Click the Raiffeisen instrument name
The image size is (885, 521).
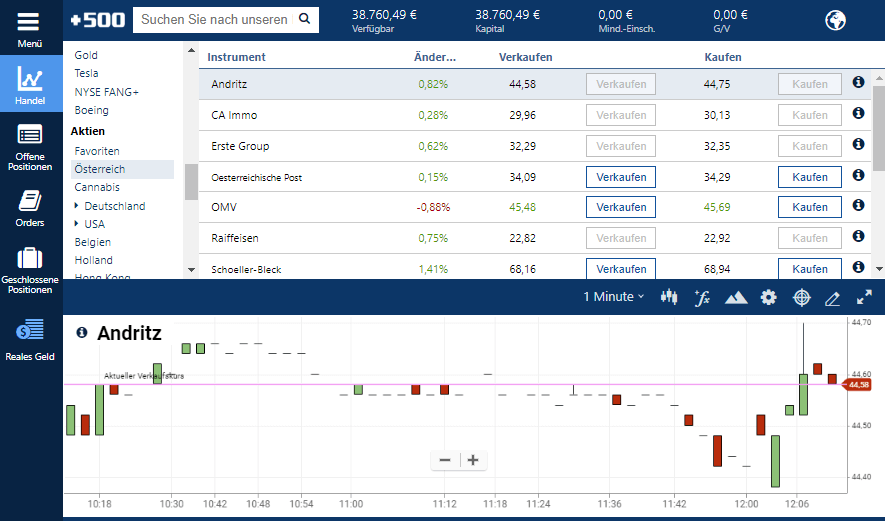click(x=235, y=238)
